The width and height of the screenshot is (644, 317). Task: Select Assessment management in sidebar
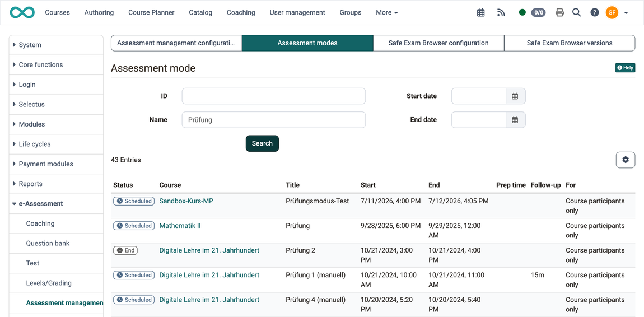[x=64, y=303]
